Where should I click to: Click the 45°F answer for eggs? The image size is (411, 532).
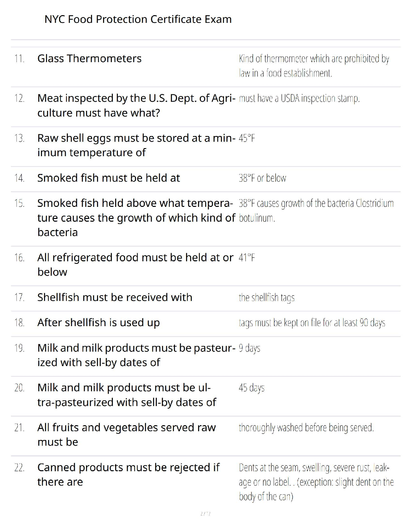(247, 138)
